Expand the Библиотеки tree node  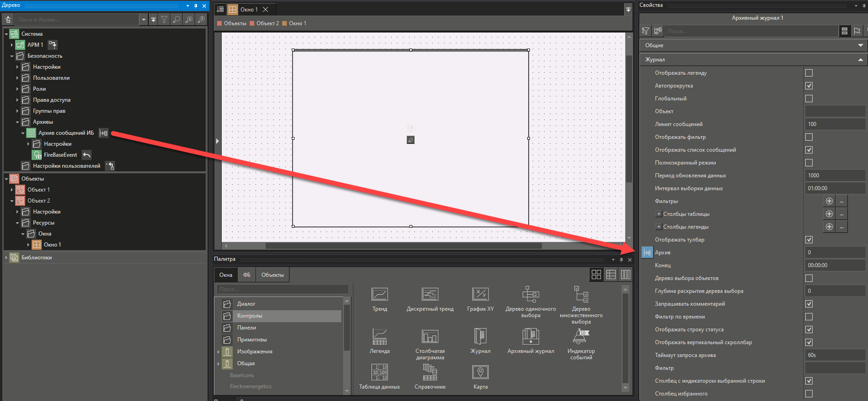6,258
